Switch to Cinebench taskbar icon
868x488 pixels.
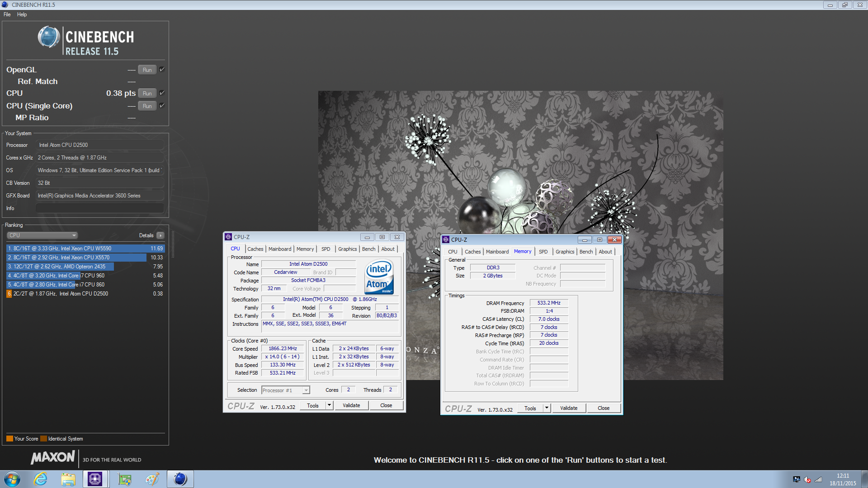tap(180, 479)
